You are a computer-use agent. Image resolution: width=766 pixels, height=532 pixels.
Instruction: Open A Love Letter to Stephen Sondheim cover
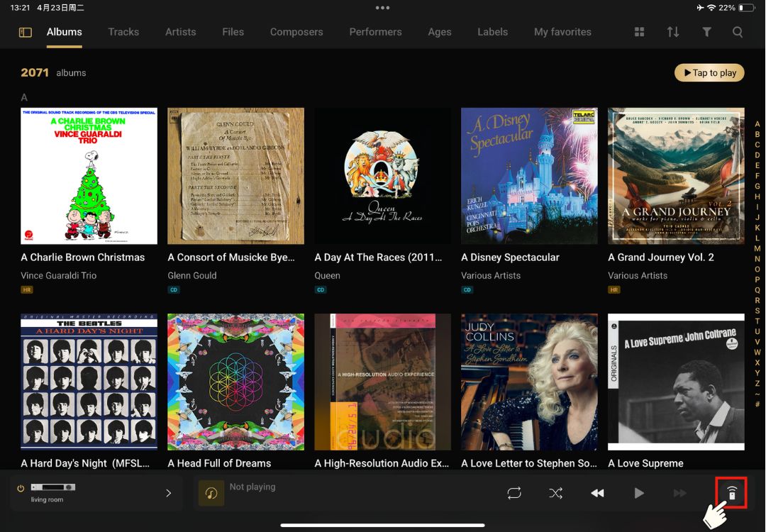coord(529,382)
